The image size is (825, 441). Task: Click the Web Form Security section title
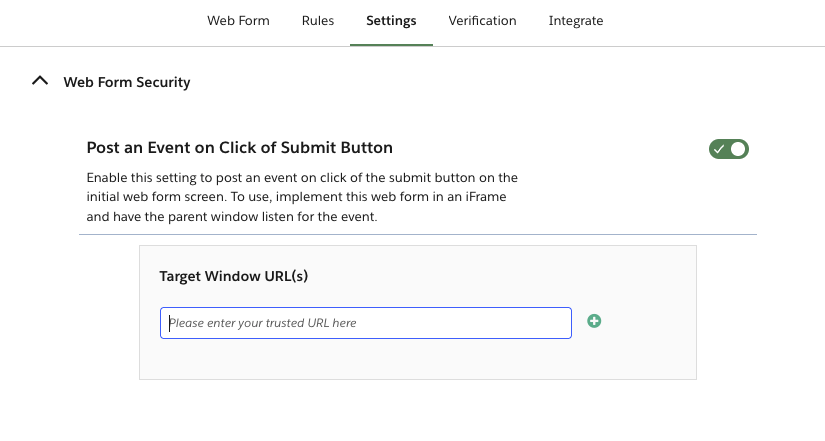(x=127, y=82)
